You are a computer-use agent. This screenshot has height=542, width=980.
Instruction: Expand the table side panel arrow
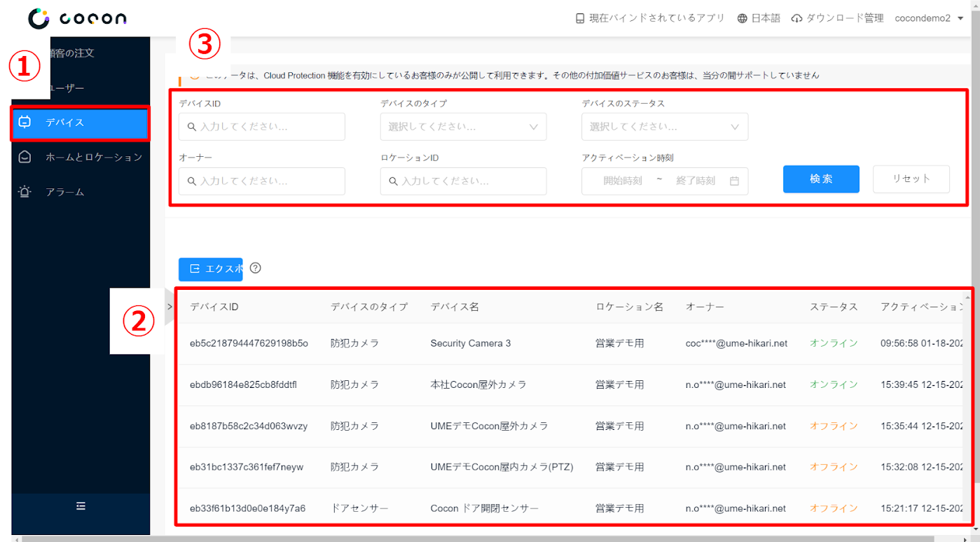point(170,306)
